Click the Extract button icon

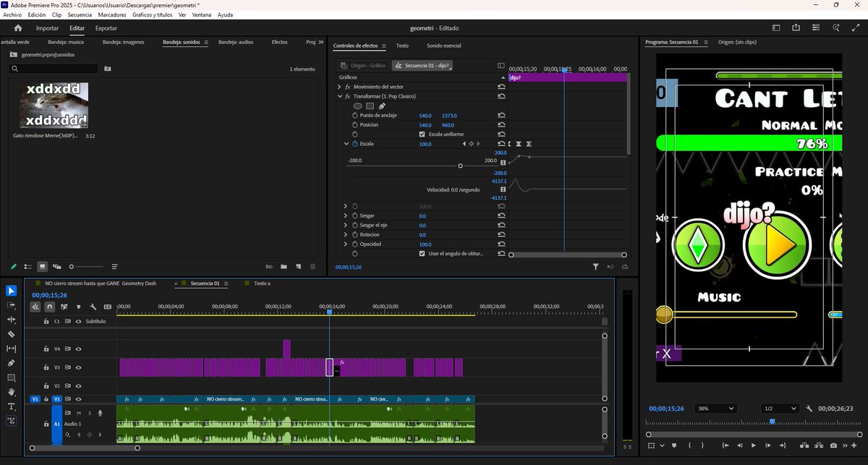click(818, 445)
